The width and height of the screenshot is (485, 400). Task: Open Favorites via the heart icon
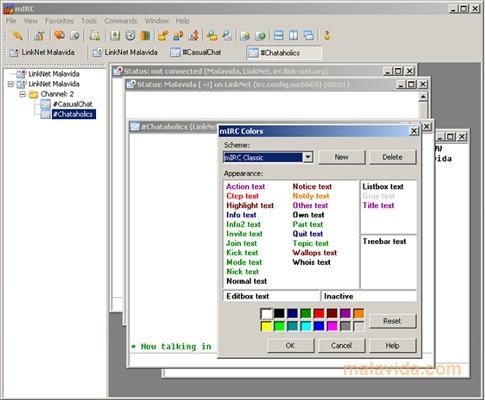pos(59,35)
